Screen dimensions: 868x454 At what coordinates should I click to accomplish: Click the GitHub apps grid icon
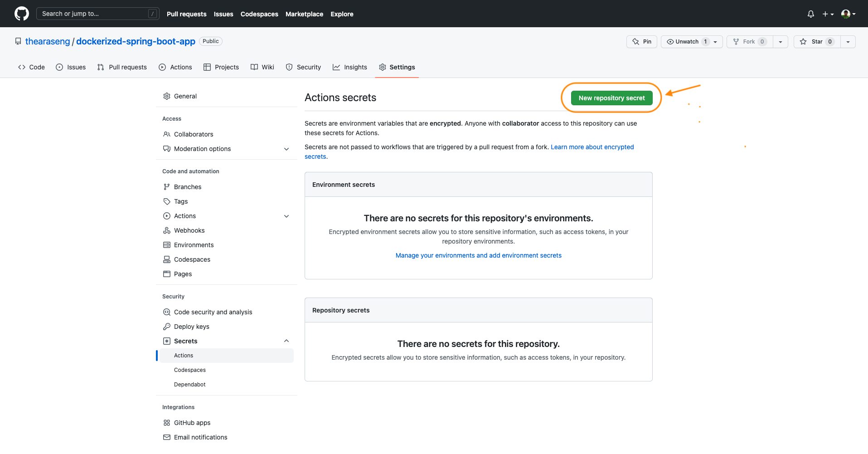(x=167, y=423)
